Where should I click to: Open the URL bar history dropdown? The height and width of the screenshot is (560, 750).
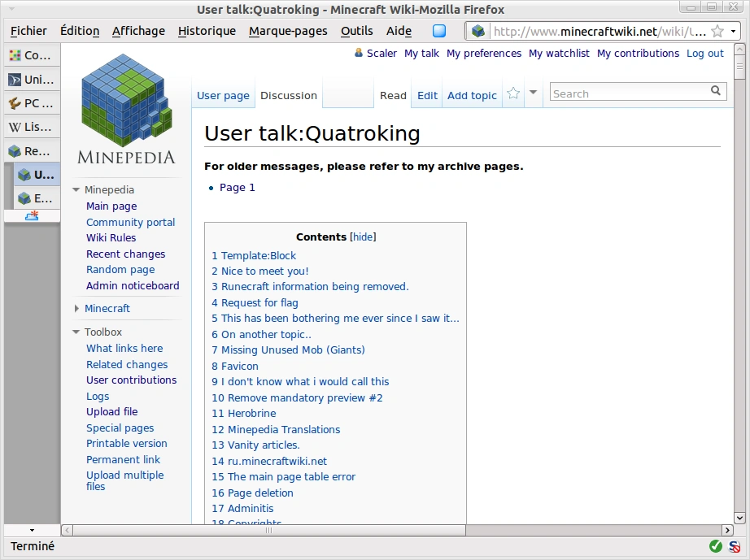click(x=733, y=32)
